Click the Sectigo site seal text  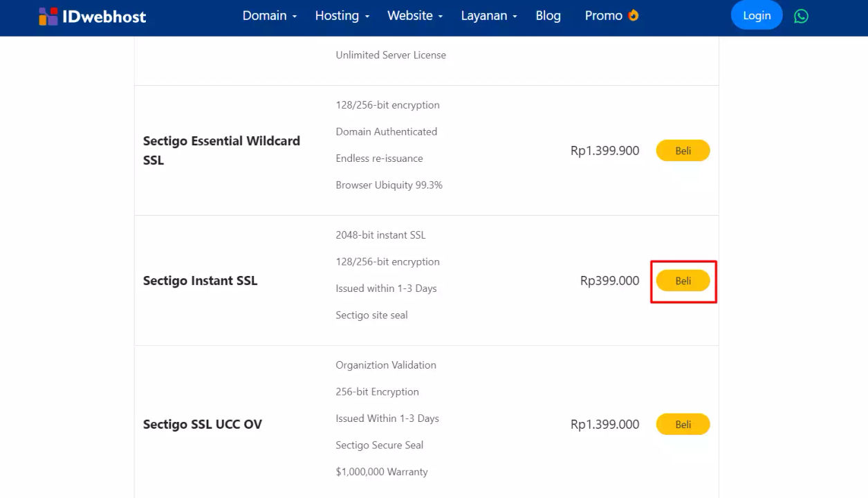tap(371, 315)
